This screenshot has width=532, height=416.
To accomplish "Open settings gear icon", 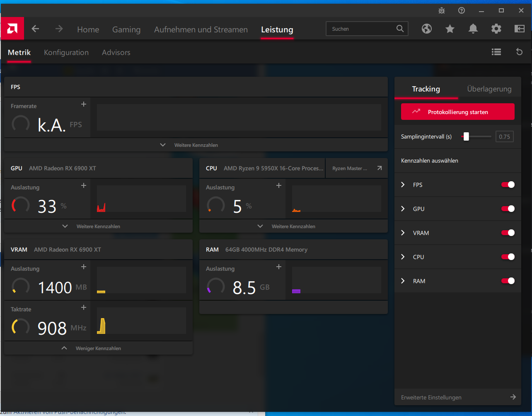I will pyautogui.click(x=496, y=29).
